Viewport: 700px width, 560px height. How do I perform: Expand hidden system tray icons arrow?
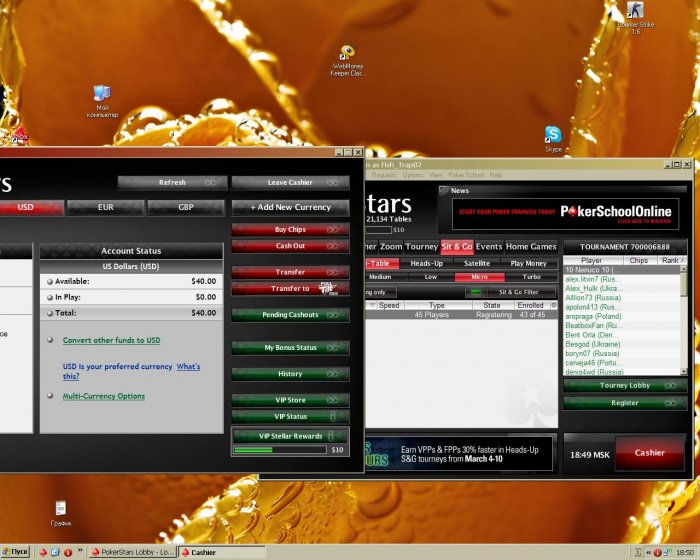pos(649,552)
